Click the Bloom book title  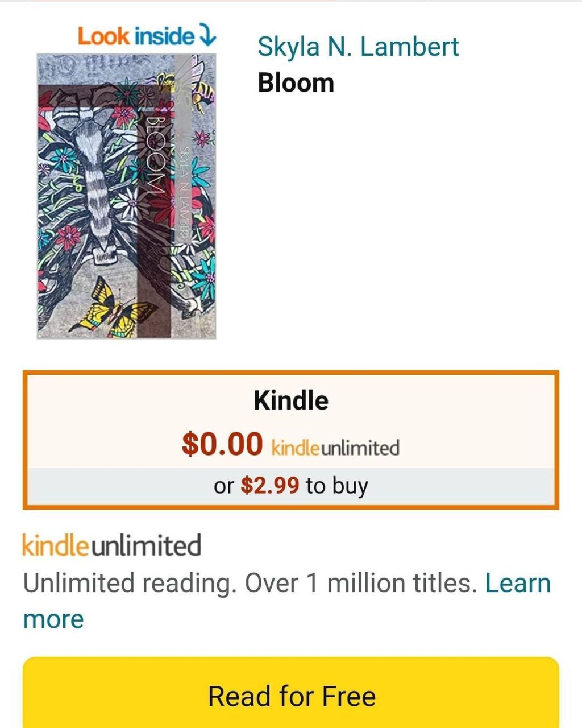296,83
